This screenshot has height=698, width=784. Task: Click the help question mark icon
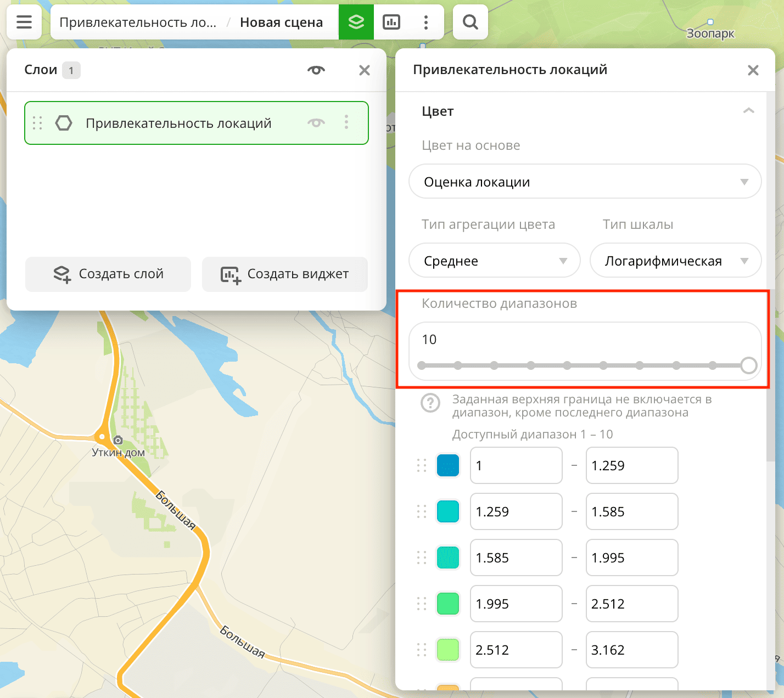[x=430, y=403]
